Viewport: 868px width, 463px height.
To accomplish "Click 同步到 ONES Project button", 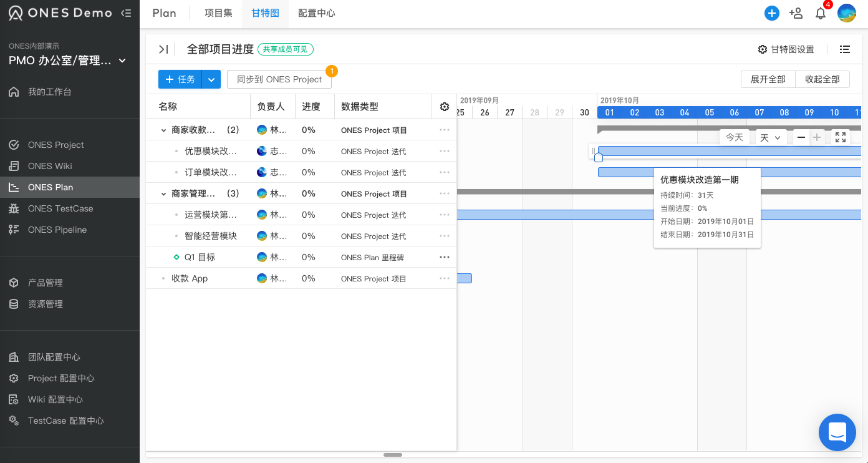I will tap(279, 79).
